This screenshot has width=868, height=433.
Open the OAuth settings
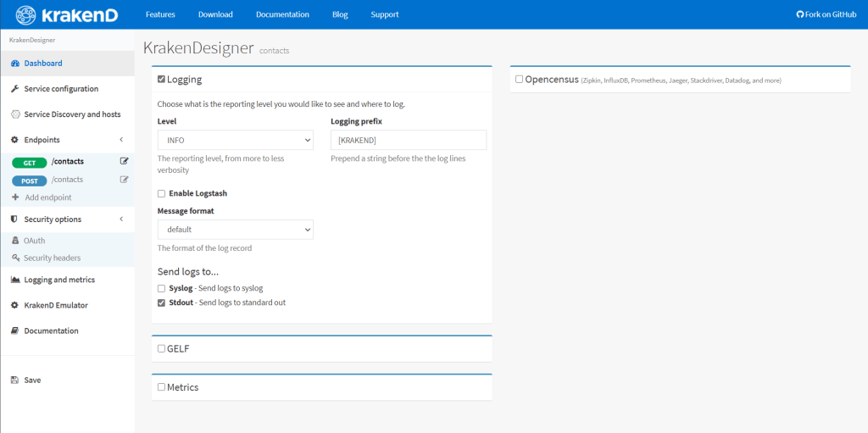pos(34,241)
